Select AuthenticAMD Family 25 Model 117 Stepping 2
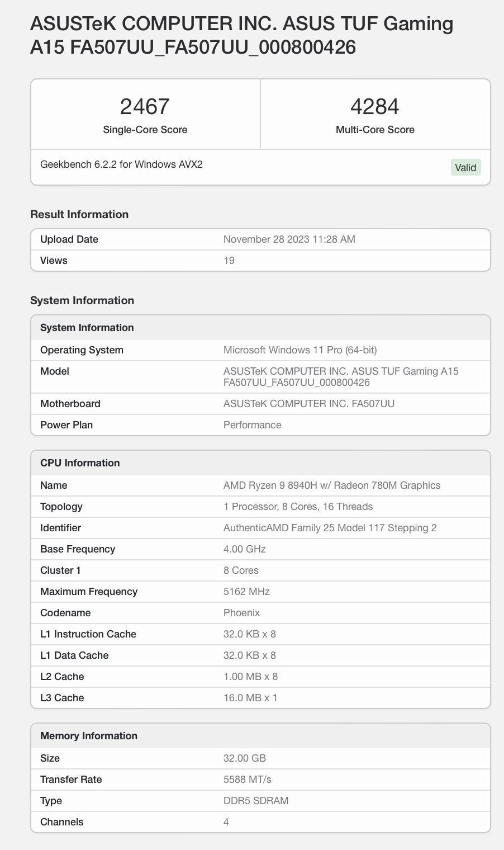The height and width of the screenshot is (850, 504). 330,528
